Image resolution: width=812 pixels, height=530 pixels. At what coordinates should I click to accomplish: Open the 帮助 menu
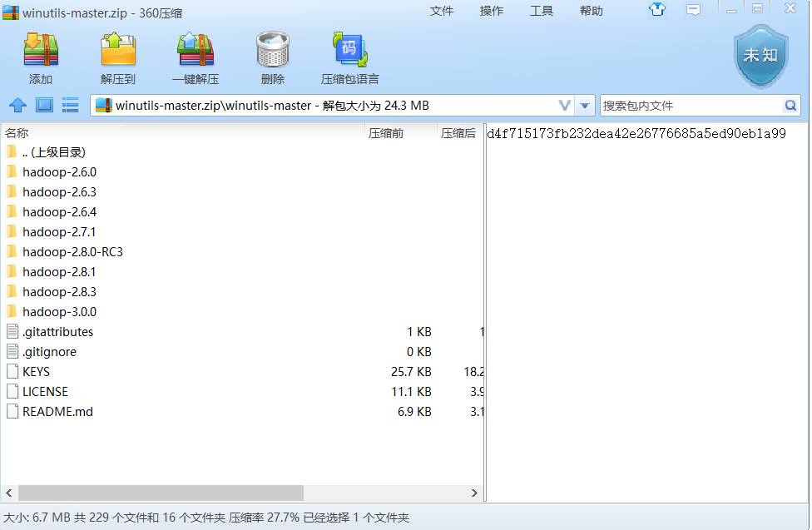(591, 11)
